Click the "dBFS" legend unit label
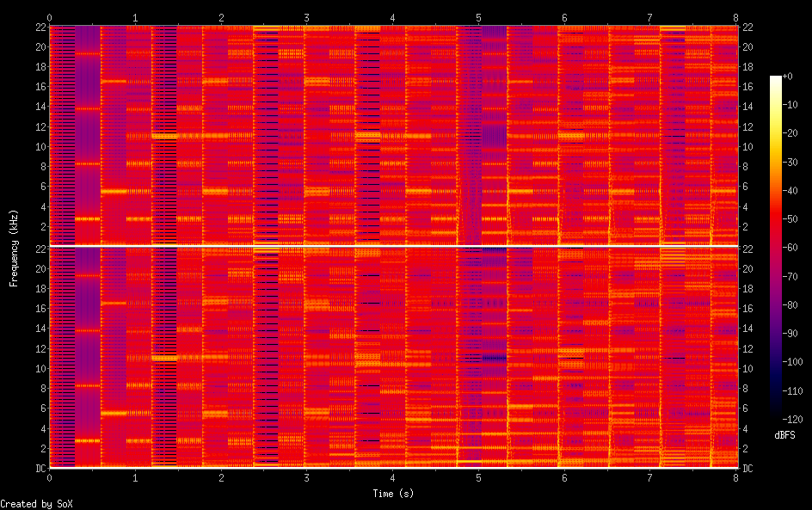Image resolution: width=812 pixels, height=510 pixels. point(784,435)
